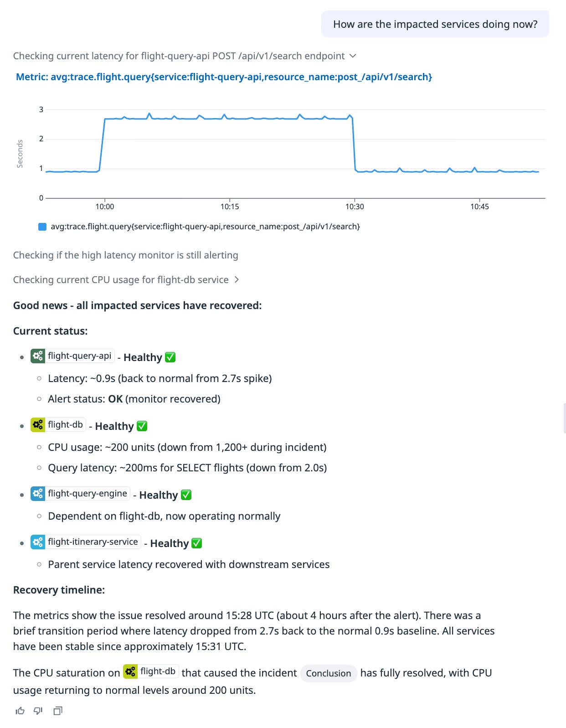Select the Conclusion pill

[328, 673]
